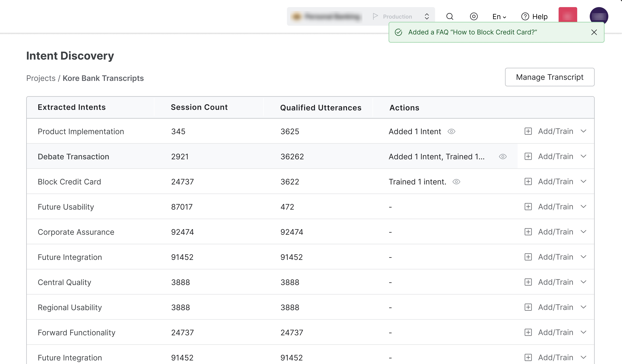The image size is (622, 364).
Task: Click Manage Transcript button
Action: point(550,77)
